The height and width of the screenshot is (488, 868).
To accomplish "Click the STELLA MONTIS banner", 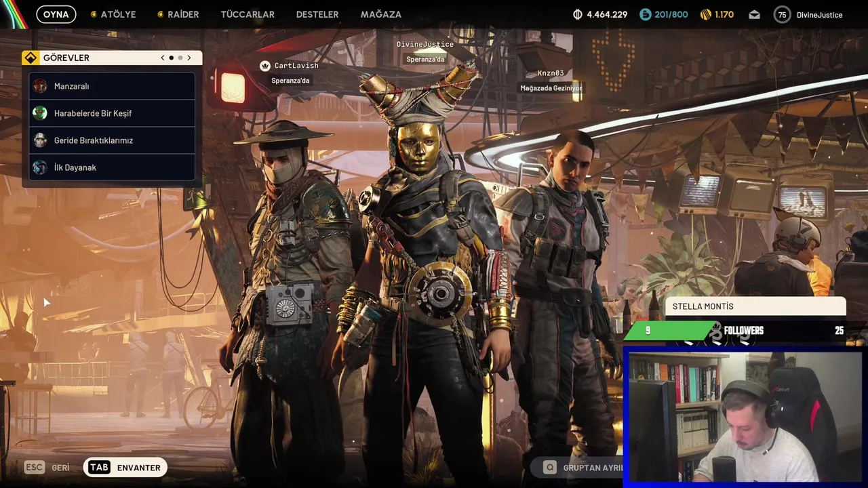I will point(755,306).
